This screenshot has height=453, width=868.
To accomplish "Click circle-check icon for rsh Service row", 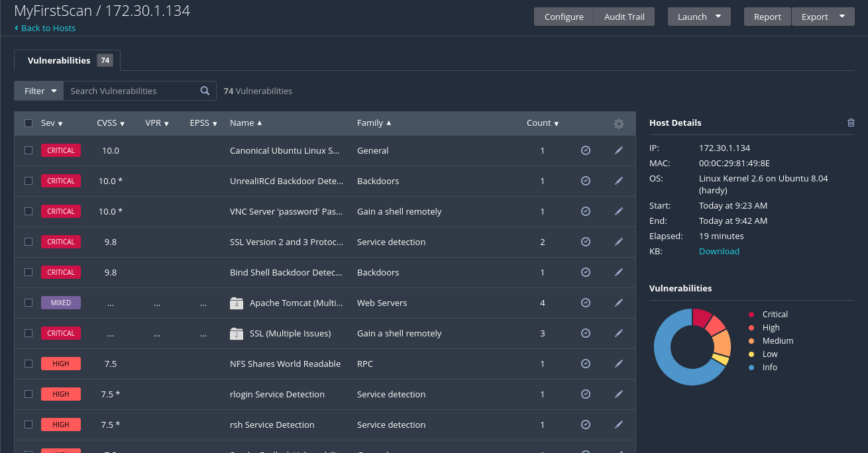I will pyautogui.click(x=586, y=425).
